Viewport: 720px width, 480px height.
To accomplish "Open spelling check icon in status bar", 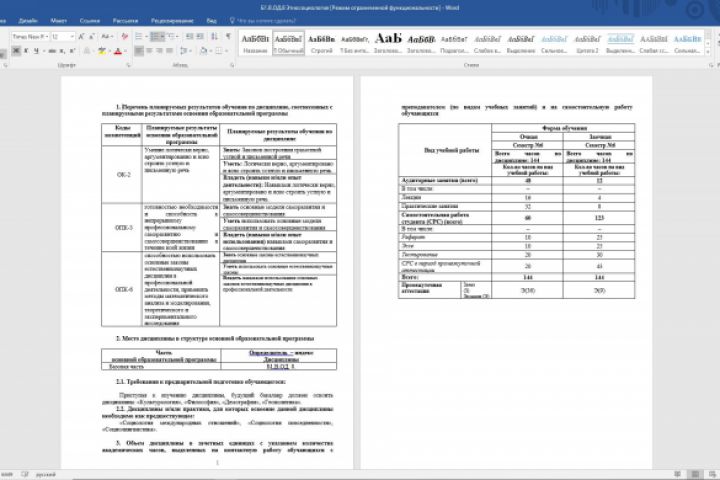I will 25,474.
